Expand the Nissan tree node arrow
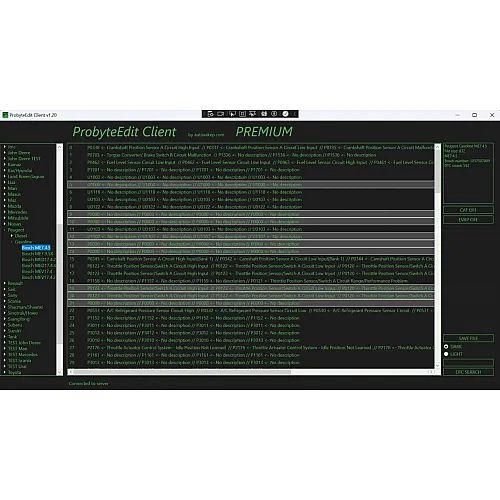 pyautogui.click(x=5, y=224)
